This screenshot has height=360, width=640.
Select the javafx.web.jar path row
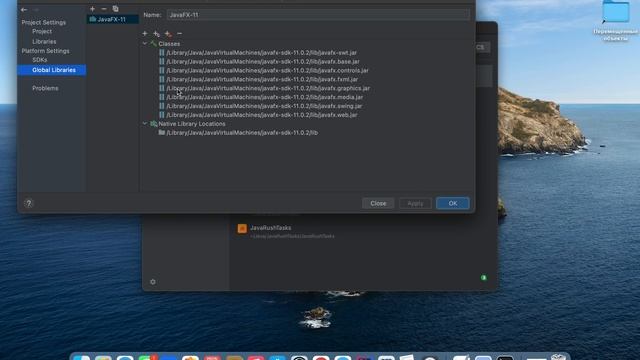pyautogui.click(x=262, y=115)
